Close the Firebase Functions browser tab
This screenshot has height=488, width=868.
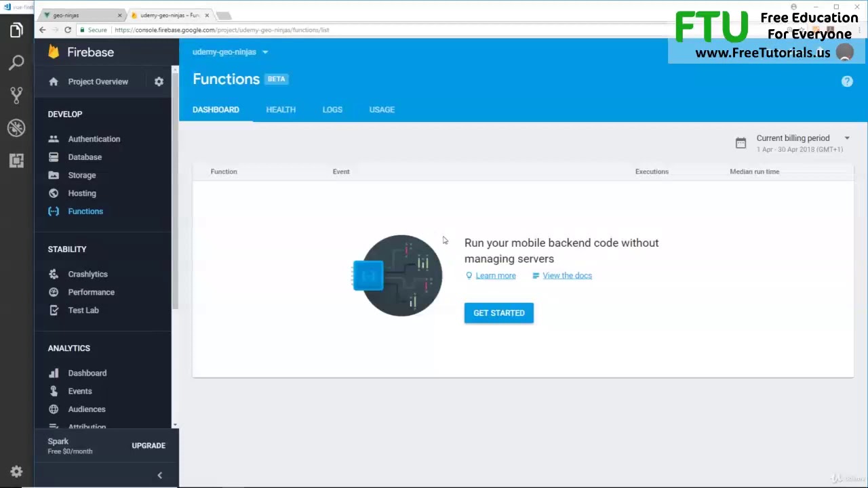(x=207, y=15)
